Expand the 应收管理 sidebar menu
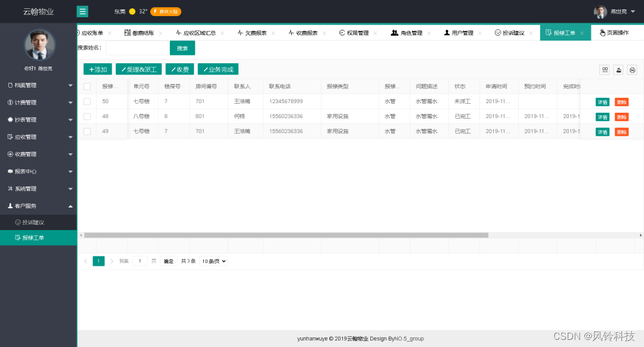The width and height of the screenshot is (644, 347). click(x=39, y=137)
